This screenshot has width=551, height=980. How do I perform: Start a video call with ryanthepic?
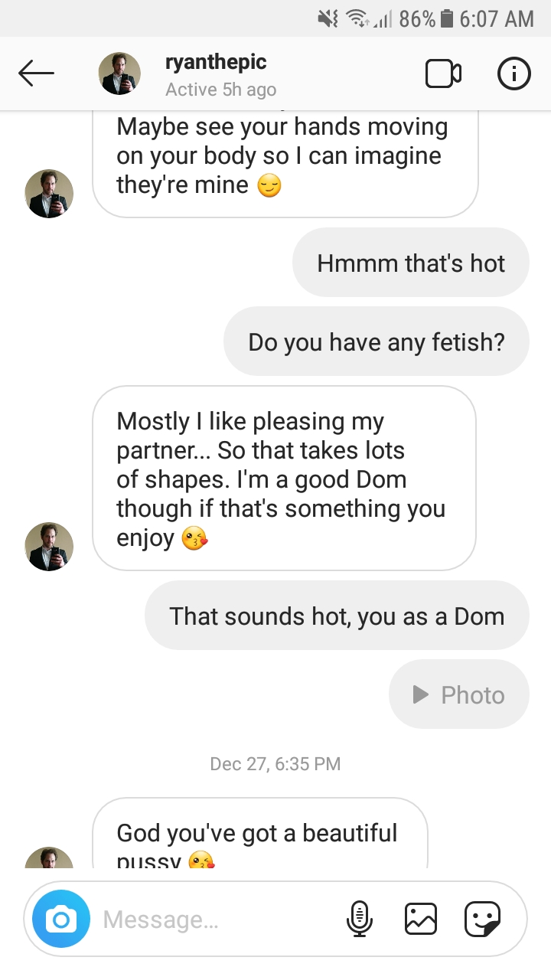pyautogui.click(x=443, y=73)
